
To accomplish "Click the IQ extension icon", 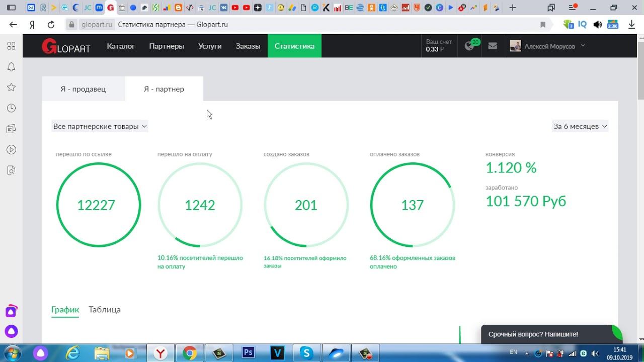I will 582,24.
